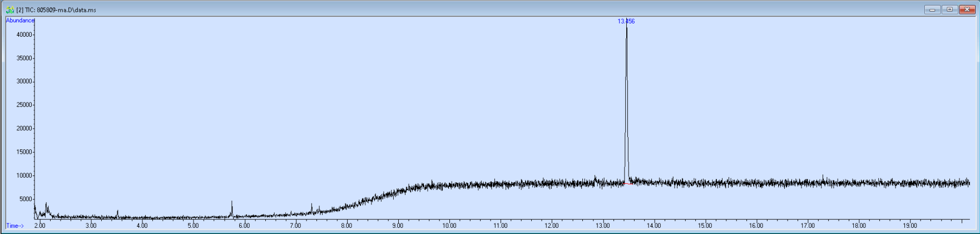Viewport: 980px width, 234px height.
Task: Click the 5000 abundance tick label
Action: [26, 199]
